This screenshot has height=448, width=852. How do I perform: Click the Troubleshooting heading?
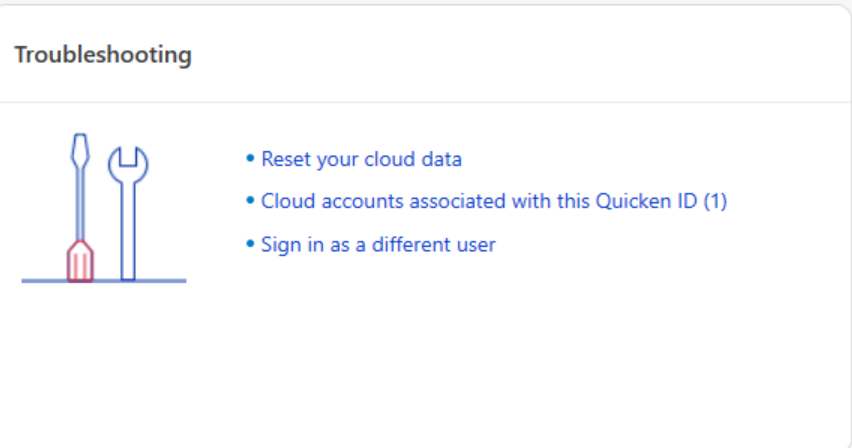click(103, 54)
